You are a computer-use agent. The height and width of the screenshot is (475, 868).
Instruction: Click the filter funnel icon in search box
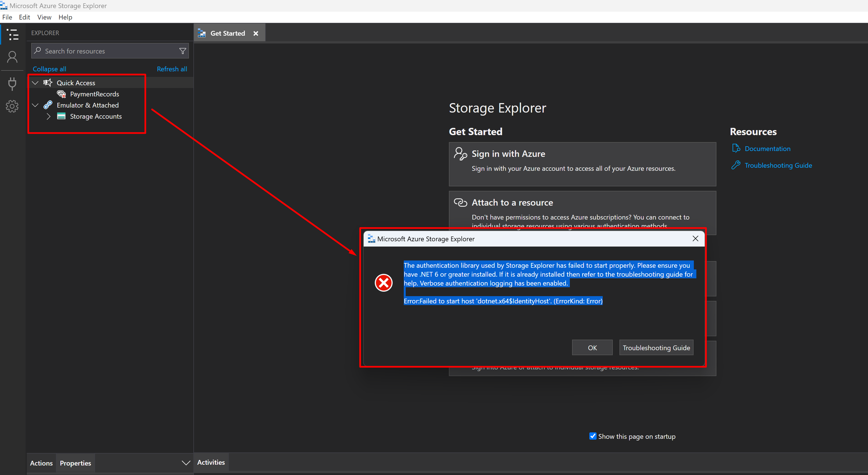point(183,51)
